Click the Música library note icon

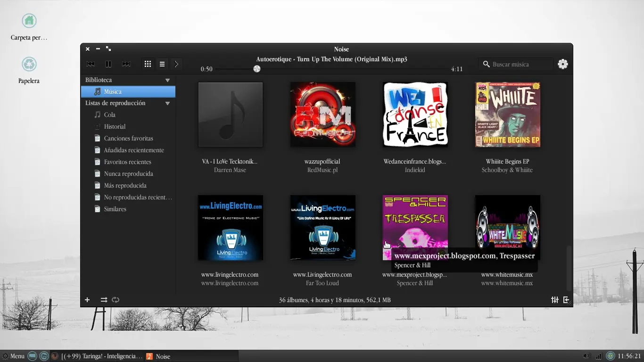coord(98,91)
